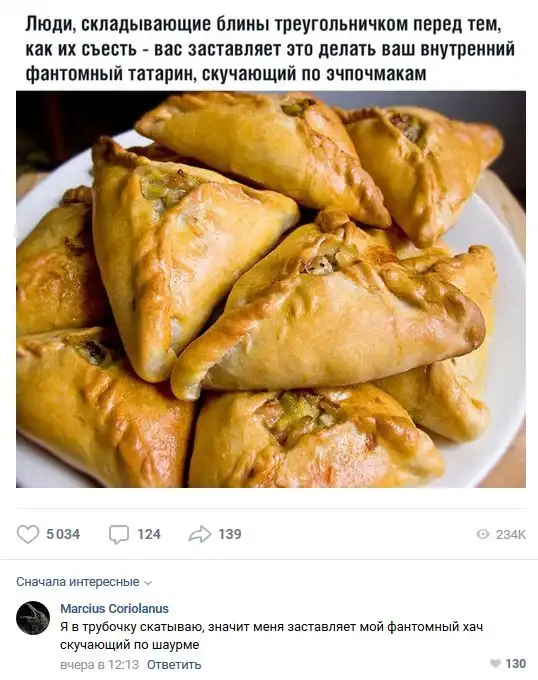This screenshot has width=538, height=680.
Task: Open Marcius Coriolanus profile link
Action: (x=114, y=608)
